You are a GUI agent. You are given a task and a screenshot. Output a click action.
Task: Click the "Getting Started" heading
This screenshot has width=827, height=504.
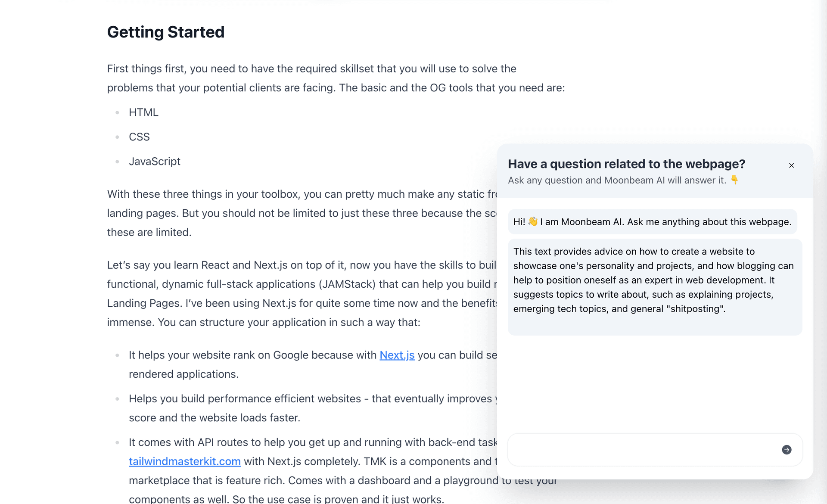(166, 32)
